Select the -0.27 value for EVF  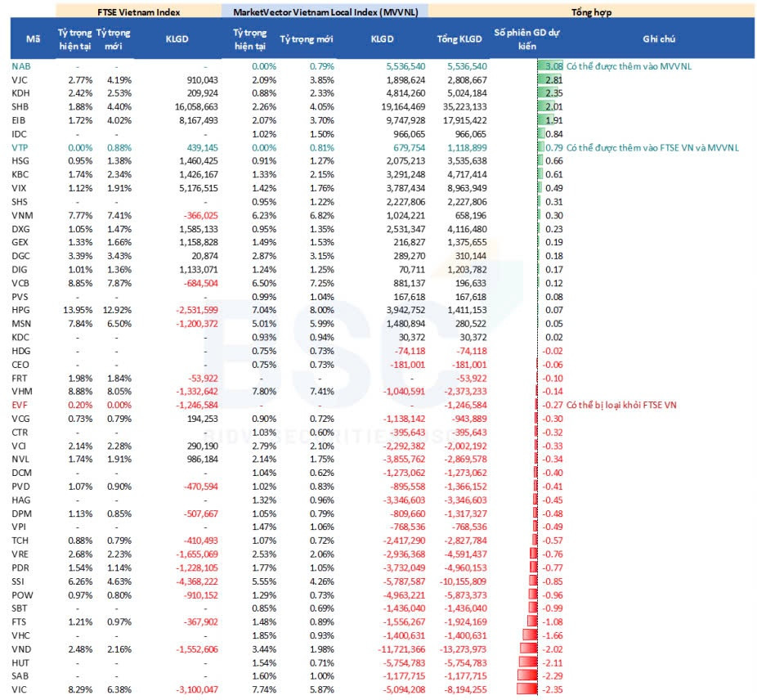pos(553,405)
